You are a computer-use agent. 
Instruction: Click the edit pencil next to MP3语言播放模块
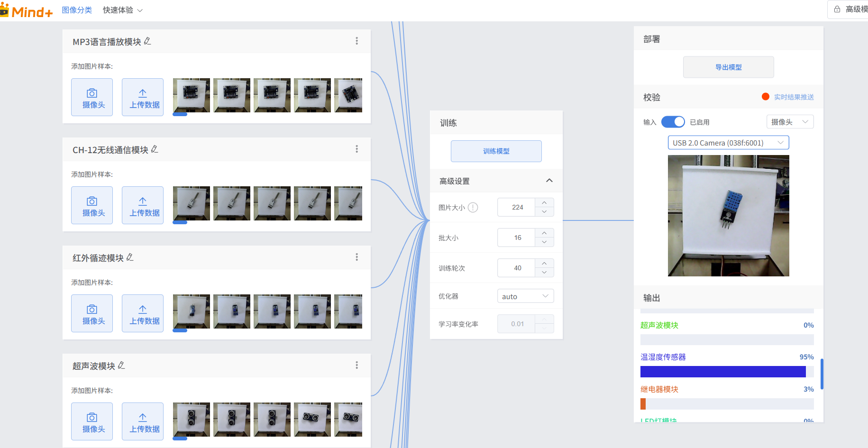coord(147,42)
